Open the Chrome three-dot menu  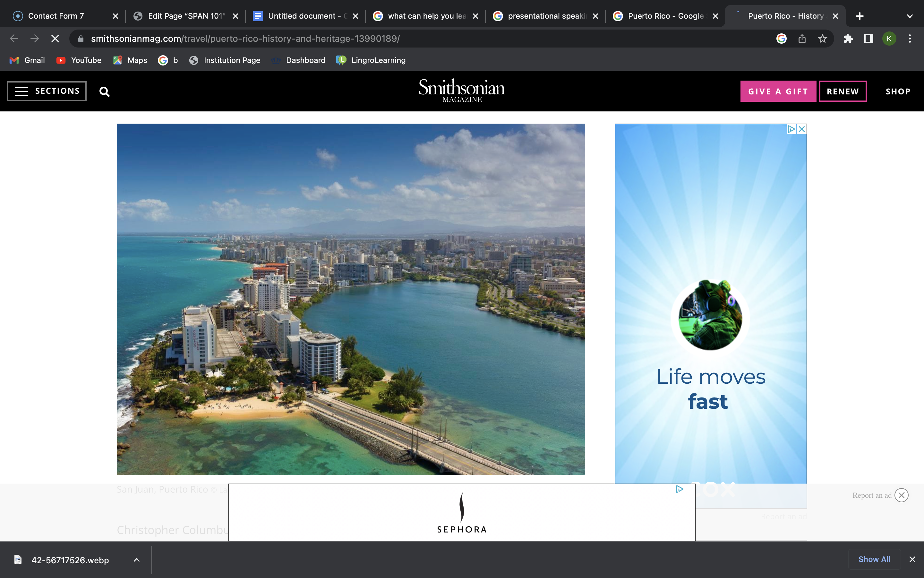click(910, 39)
